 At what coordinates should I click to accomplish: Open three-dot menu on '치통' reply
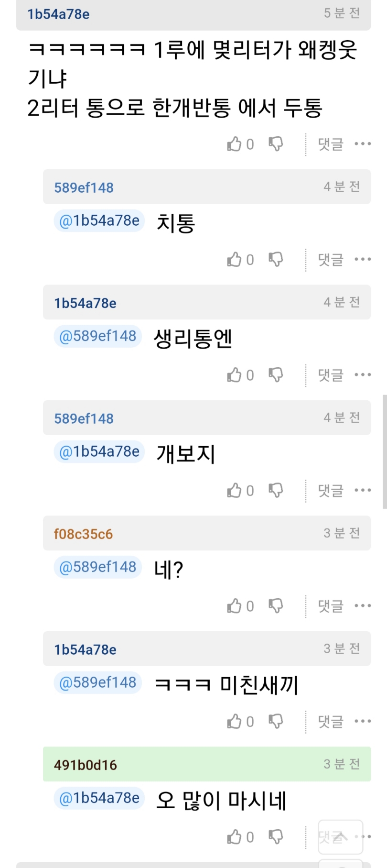363,260
